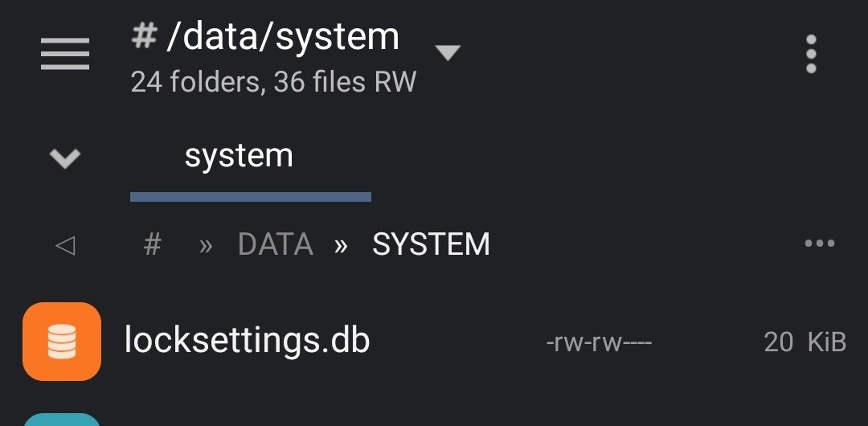Viewport: 868px width, 426px height.
Task: Select the partially visible teal file icon
Action: (61, 420)
